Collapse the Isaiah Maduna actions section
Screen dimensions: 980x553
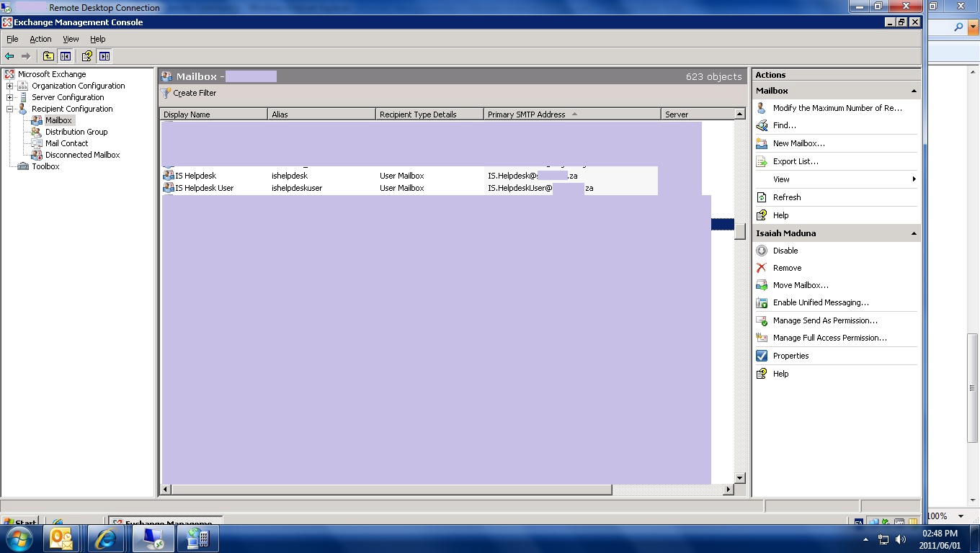[914, 233]
